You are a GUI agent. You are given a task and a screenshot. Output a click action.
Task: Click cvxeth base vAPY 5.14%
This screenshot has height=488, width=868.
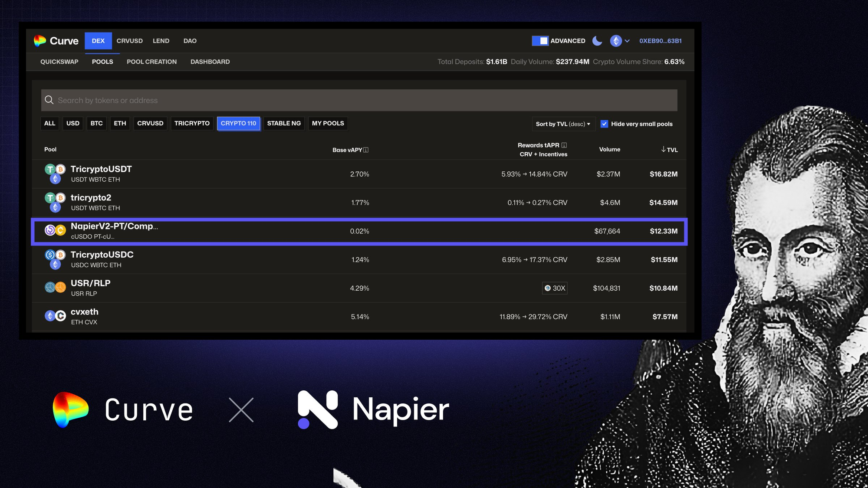tap(360, 317)
